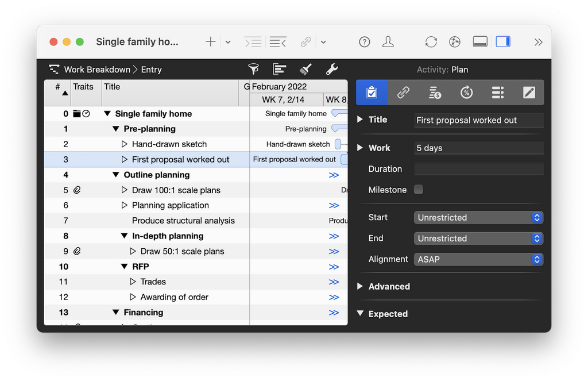
Task: Open the Start restriction dropdown
Action: coord(478,218)
